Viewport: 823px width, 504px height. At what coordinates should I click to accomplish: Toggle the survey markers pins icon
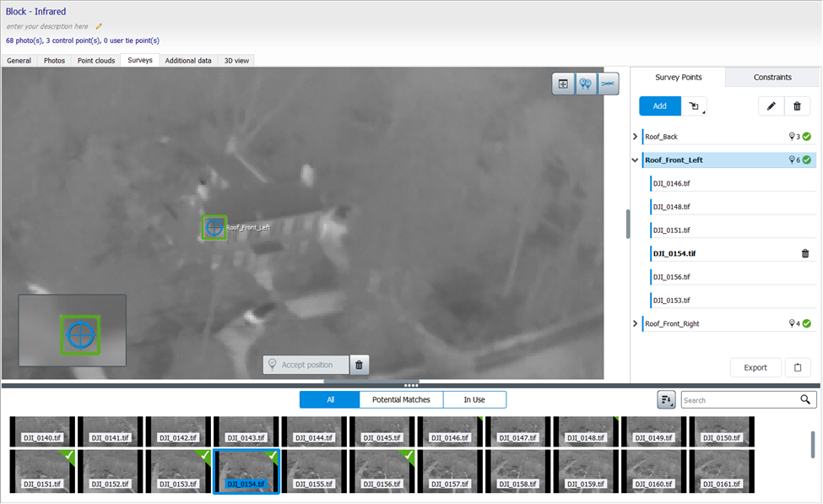tap(586, 84)
